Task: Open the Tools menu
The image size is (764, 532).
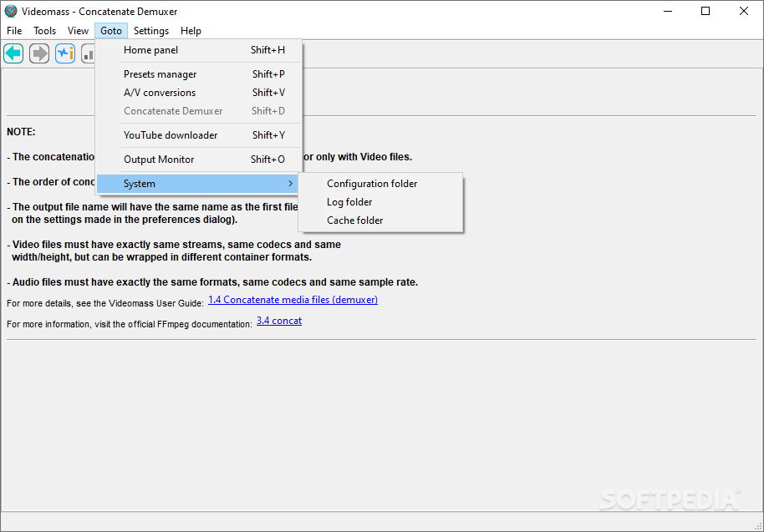Action: (44, 31)
